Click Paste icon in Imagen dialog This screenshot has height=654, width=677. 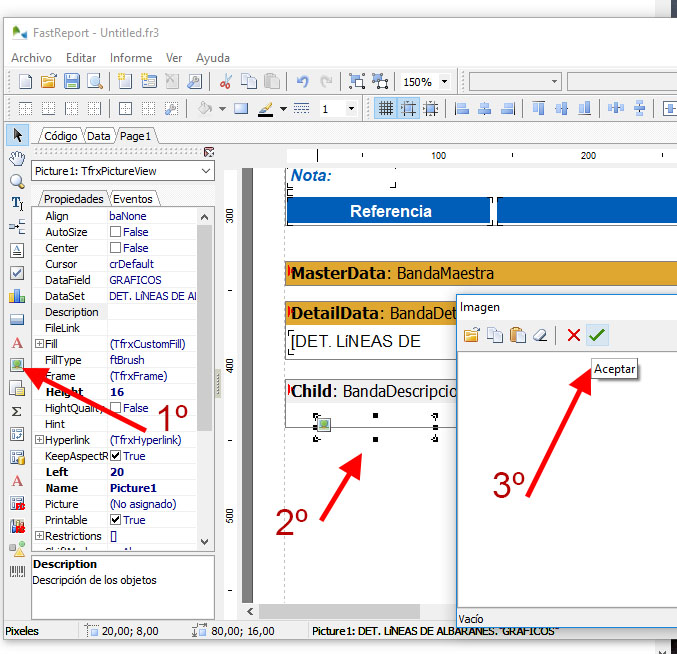(518, 335)
